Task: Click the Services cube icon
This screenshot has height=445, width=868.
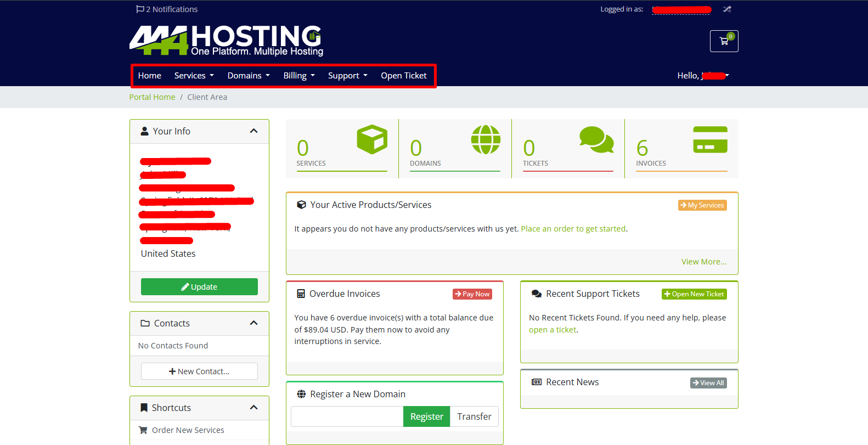Action: (x=371, y=139)
